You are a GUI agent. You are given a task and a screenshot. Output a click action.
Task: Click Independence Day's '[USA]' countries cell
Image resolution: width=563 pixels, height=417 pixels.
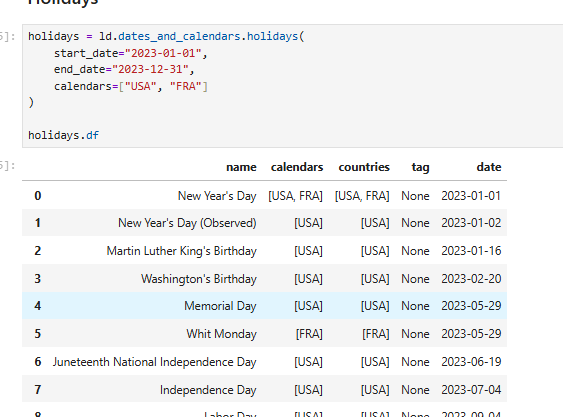click(375, 390)
